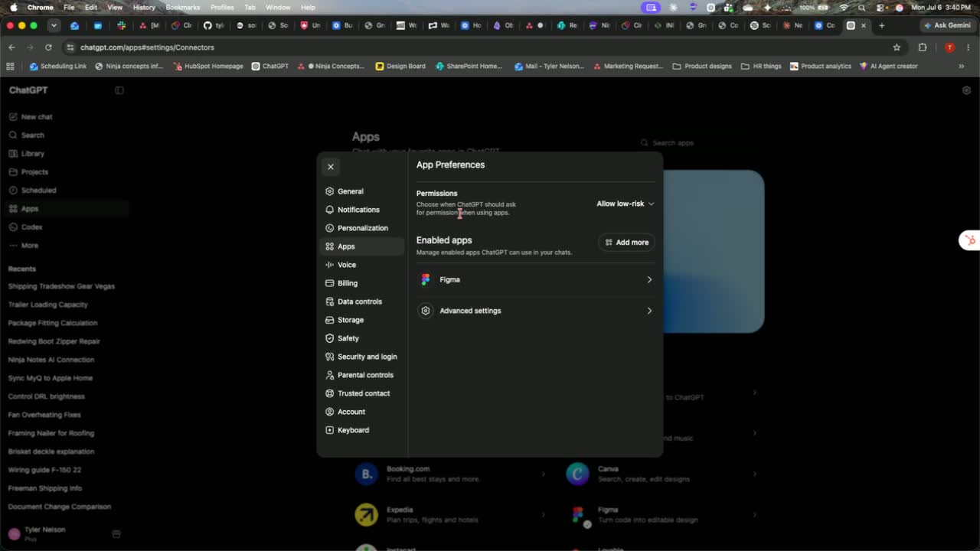This screenshot has height=551, width=980.
Task: Open Projects in ChatGPT sidebar
Action: pos(65,172)
